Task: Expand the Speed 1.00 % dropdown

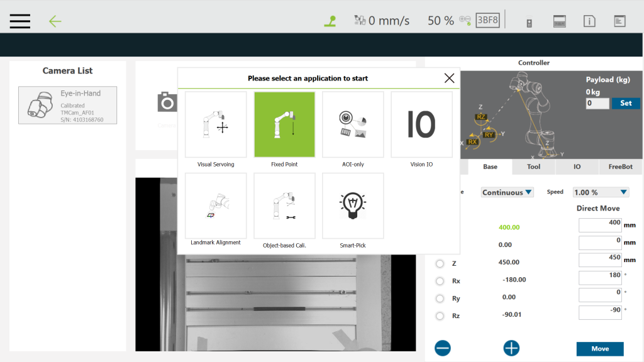Action: pos(601,192)
